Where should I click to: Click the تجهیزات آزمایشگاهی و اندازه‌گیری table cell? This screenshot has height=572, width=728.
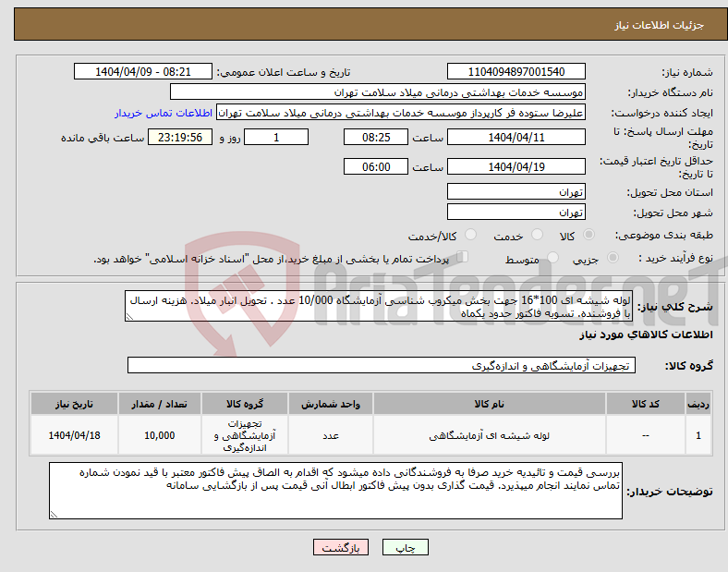click(x=245, y=435)
